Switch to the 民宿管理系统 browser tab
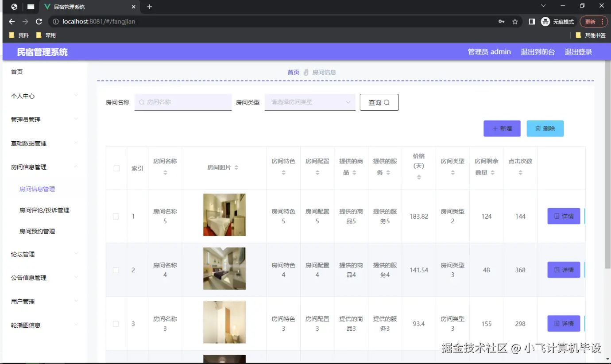Image resolution: width=611 pixels, height=364 pixels. tap(89, 7)
